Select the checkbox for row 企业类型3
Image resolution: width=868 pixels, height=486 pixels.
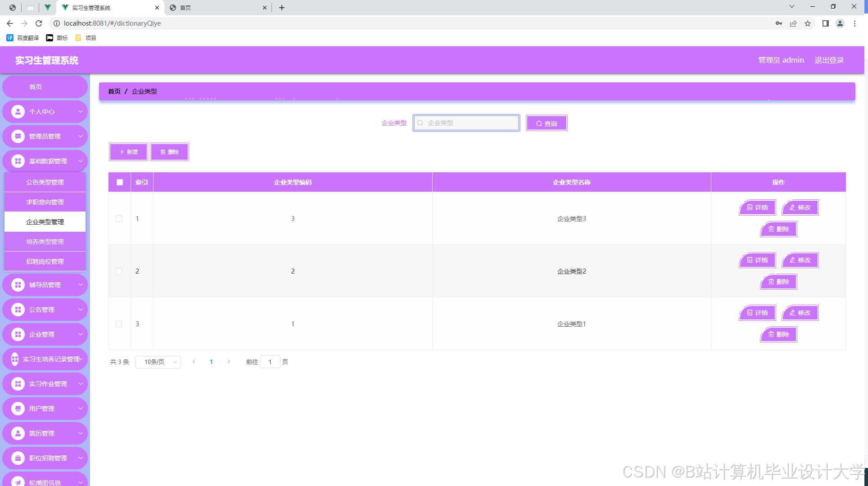[119, 219]
